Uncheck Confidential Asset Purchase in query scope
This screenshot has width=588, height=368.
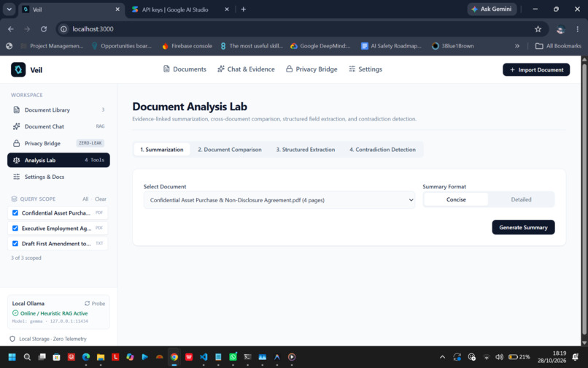coord(15,213)
